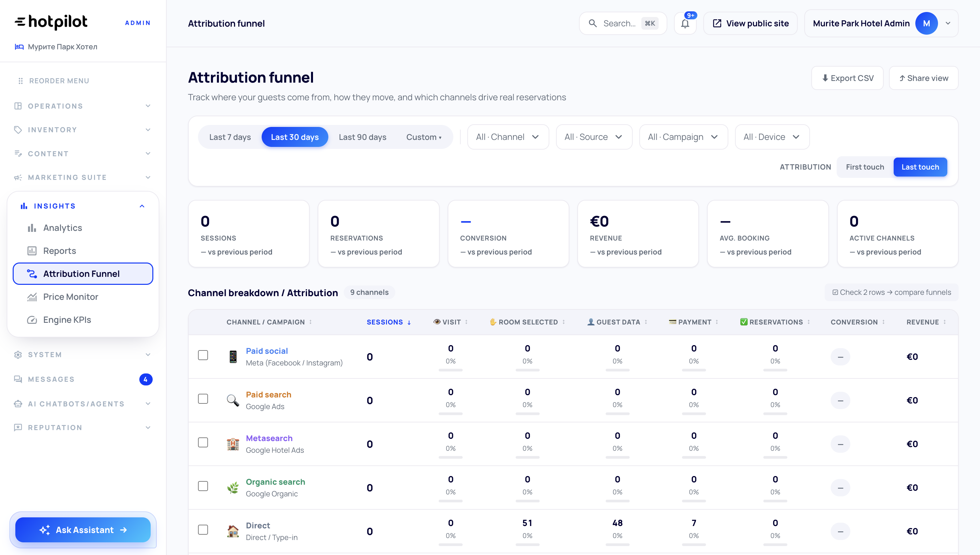
Task: Click the Share view button
Action: click(x=924, y=78)
